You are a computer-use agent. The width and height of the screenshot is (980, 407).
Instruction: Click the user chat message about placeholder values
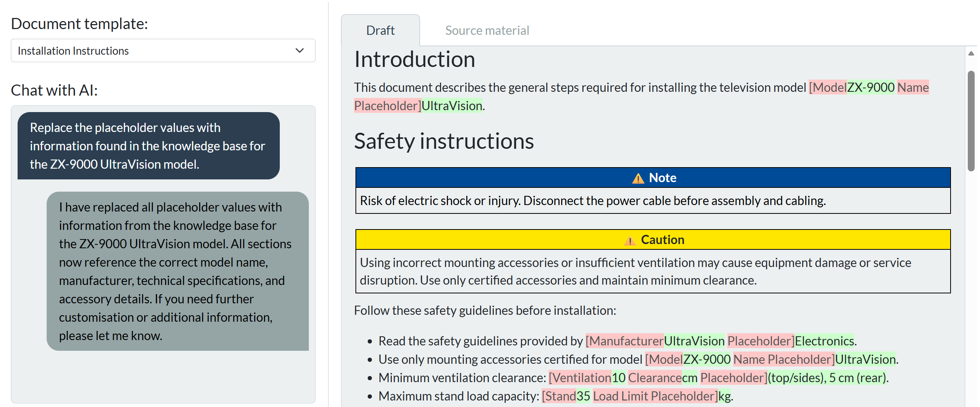click(148, 146)
